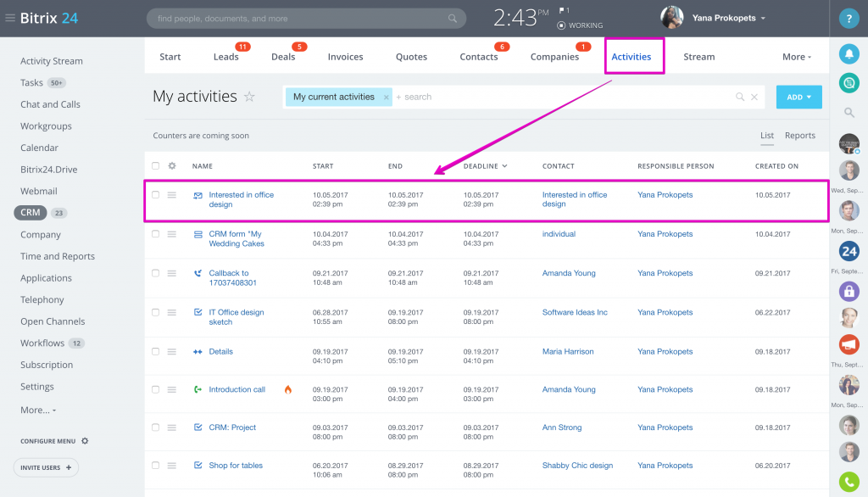Image resolution: width=868 pixels, height=497 pixels.
Task: Check the Details row checkbox
Action: click(x=156, y=351)
